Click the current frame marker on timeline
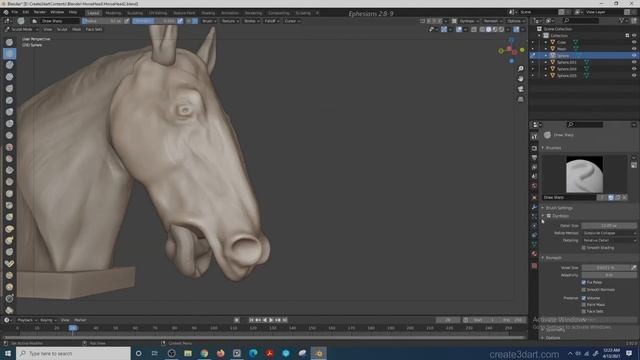This screenshot has height=360, width=640. tap(73, 328)
